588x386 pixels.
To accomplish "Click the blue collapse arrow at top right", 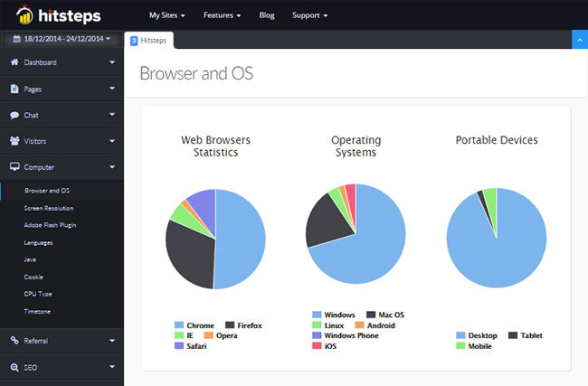I will (579, 40).
